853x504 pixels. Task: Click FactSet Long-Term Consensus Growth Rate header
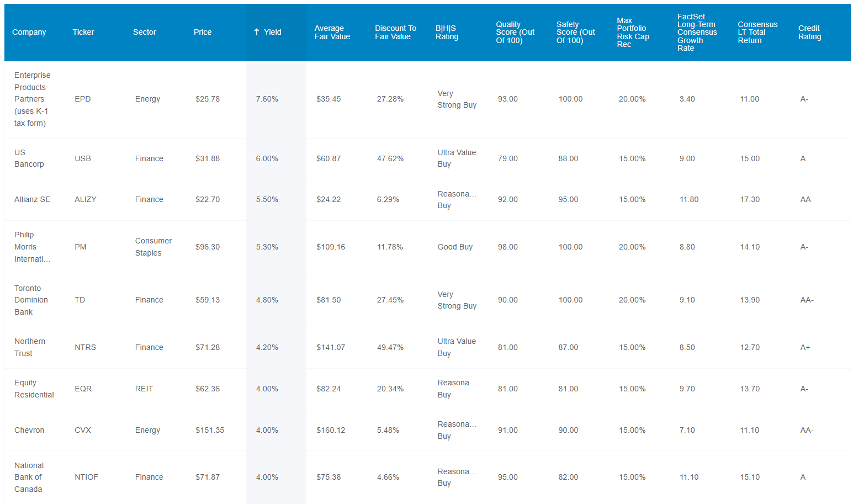coord(697,33)
